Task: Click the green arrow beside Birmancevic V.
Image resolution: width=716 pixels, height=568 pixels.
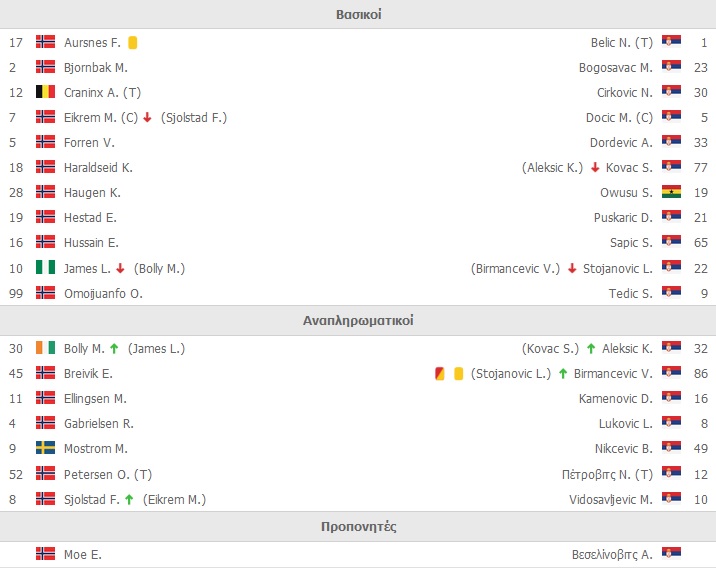Action: pyautogui.click(x=563, y=373)
